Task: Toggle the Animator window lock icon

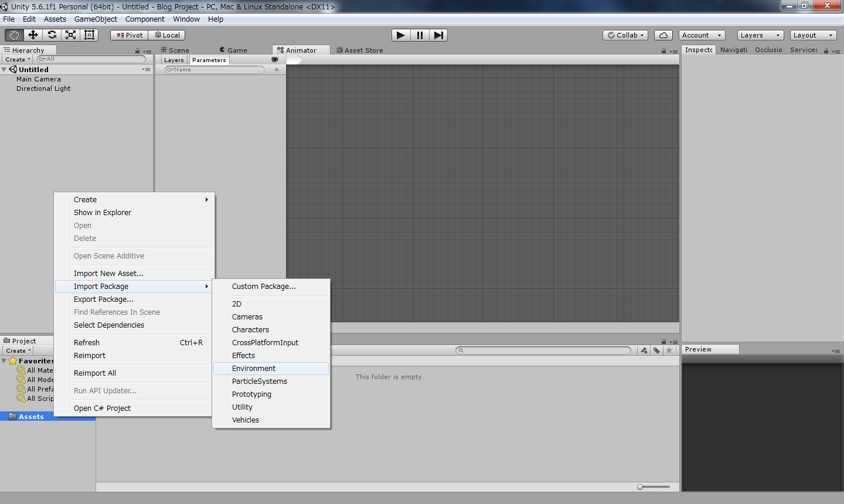Action: 663,51
